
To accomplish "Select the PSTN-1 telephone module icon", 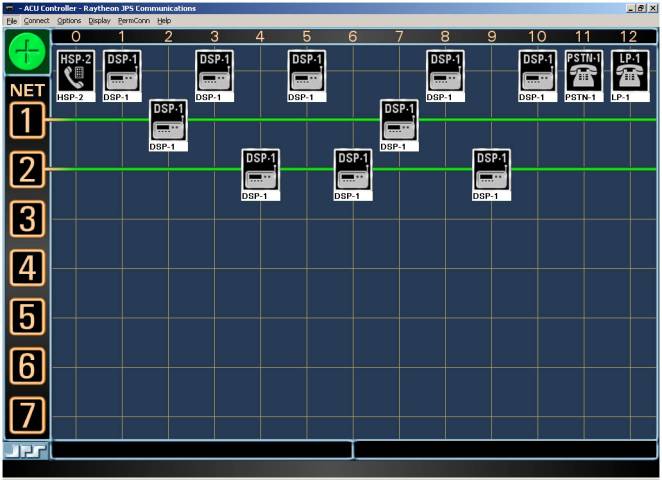I will (x=583, y=70).
